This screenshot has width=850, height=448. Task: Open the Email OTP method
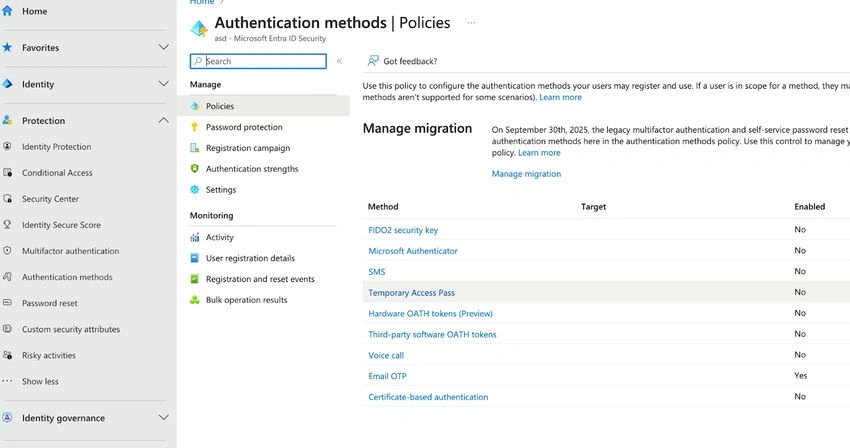tap(387, 376)
